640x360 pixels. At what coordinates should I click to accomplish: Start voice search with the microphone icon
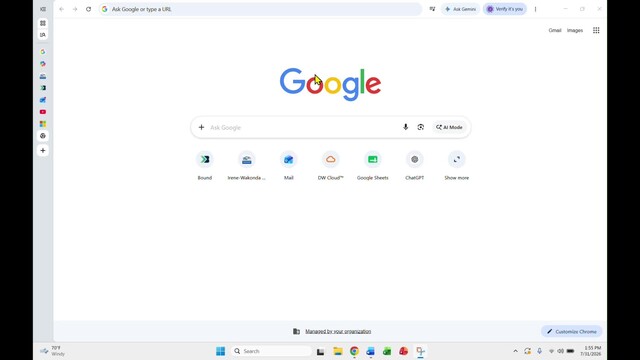pyautogui.click(x=405, y=127)
